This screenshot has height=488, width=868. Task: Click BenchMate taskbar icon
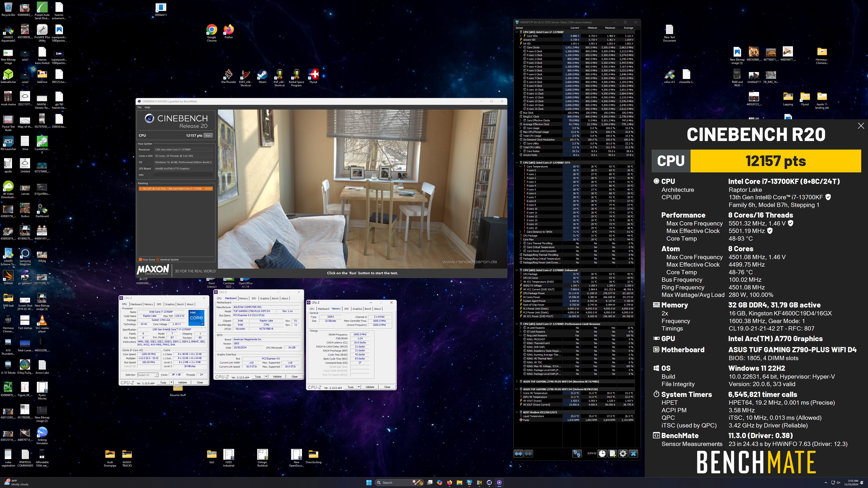click(479, 482)
